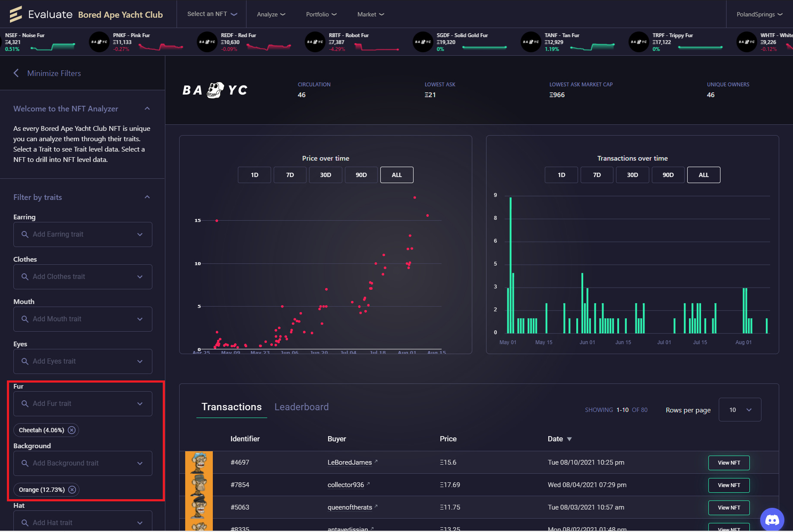Click the search icon in Clothes field

point(25,277)
